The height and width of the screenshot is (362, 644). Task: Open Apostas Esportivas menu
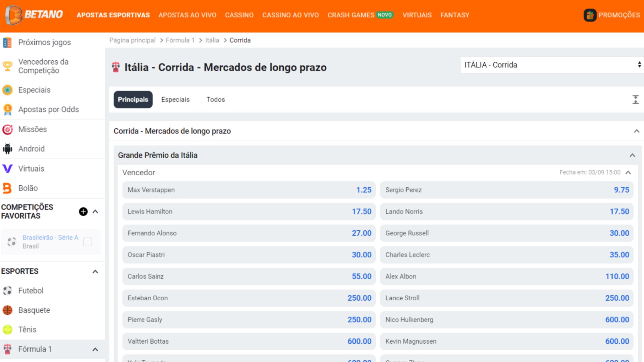113,15
